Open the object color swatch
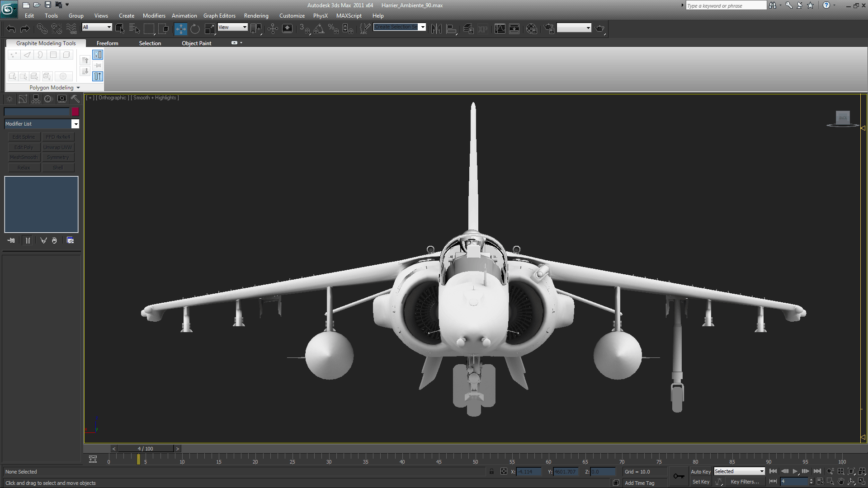The height and width of the screenshot is (488, 868). click(x=75, y=112)
